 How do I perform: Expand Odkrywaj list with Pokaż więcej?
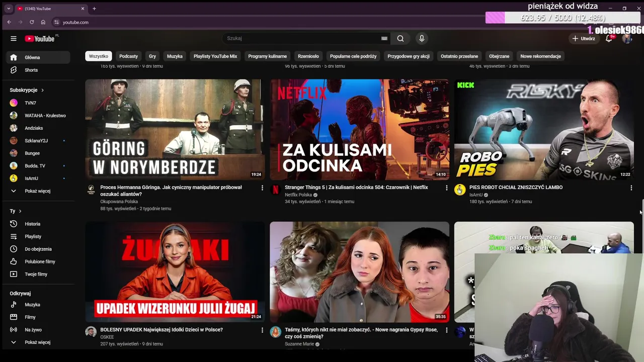38,342
